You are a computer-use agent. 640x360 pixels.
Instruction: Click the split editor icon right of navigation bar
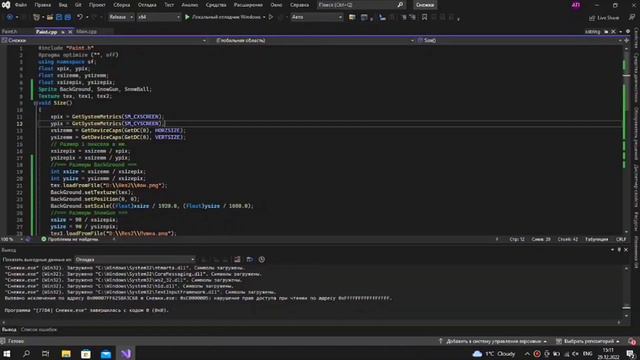[627, 40]
